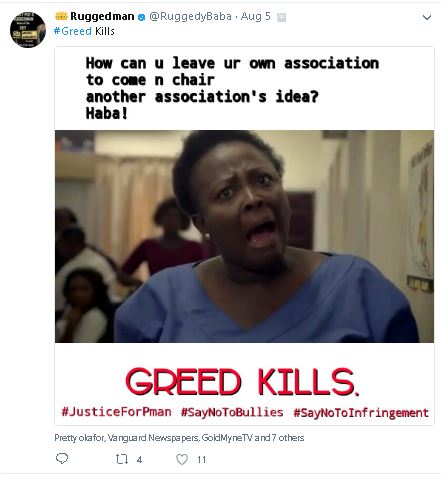
Task: View the likes count of 11
Action: pyautogui.click(x=201, y=460)
